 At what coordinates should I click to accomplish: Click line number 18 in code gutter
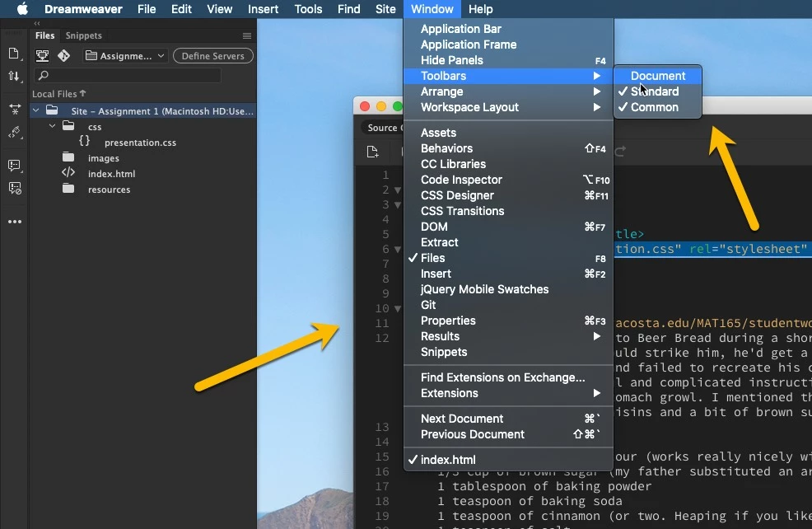click(x=381, y=501)
